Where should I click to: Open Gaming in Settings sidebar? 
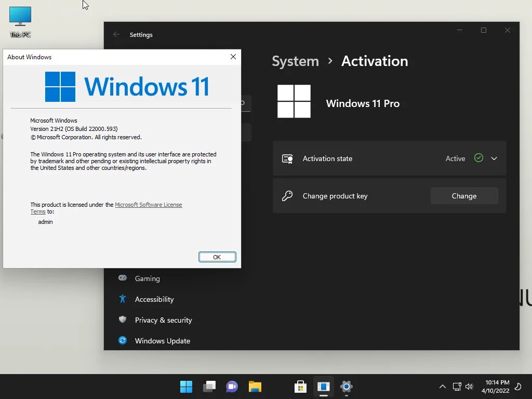[147, 278]
